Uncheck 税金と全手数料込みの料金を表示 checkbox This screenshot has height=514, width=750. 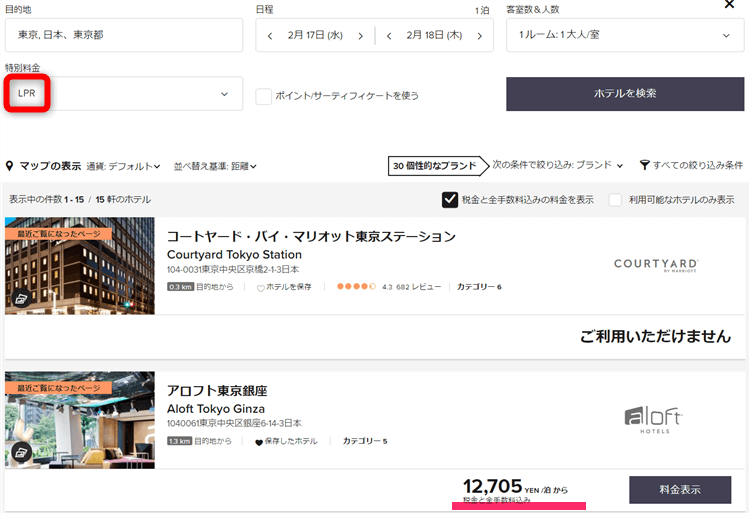pyautogui.click(x=450, y=199)
